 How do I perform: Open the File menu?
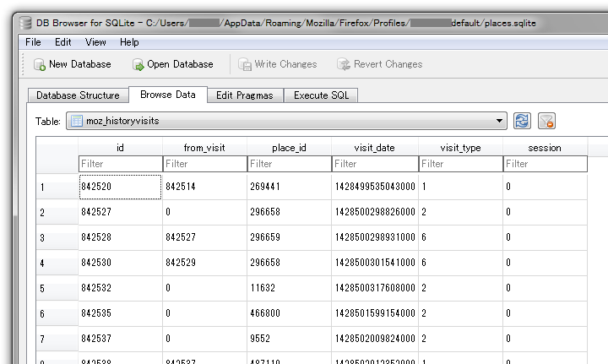[x=33, y=42]
